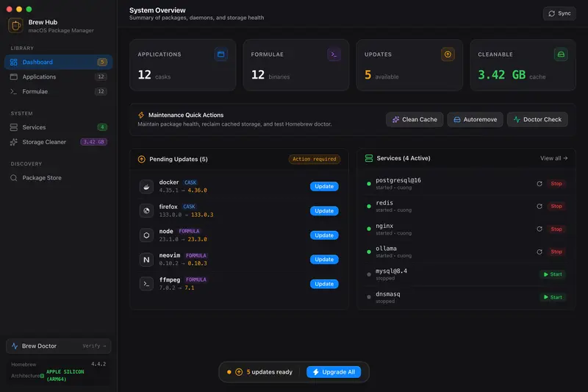Stop the nginx service
The height and width of the screenshot is (392, 588).
[x=556, y=229]
